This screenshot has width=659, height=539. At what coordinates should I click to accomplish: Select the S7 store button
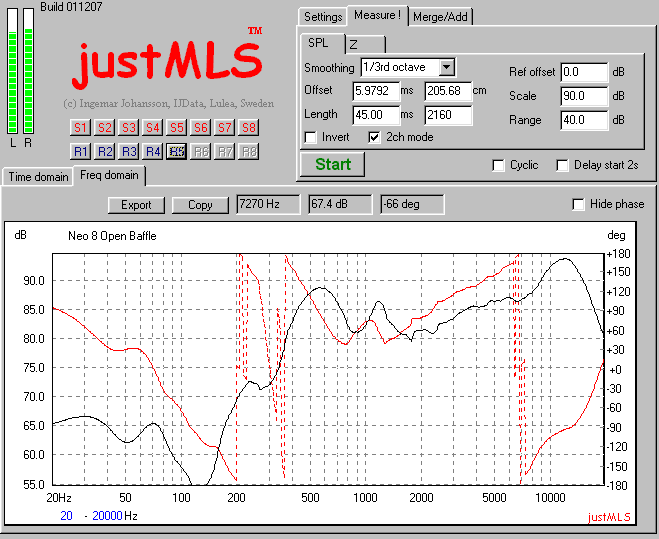pos(224,127)
